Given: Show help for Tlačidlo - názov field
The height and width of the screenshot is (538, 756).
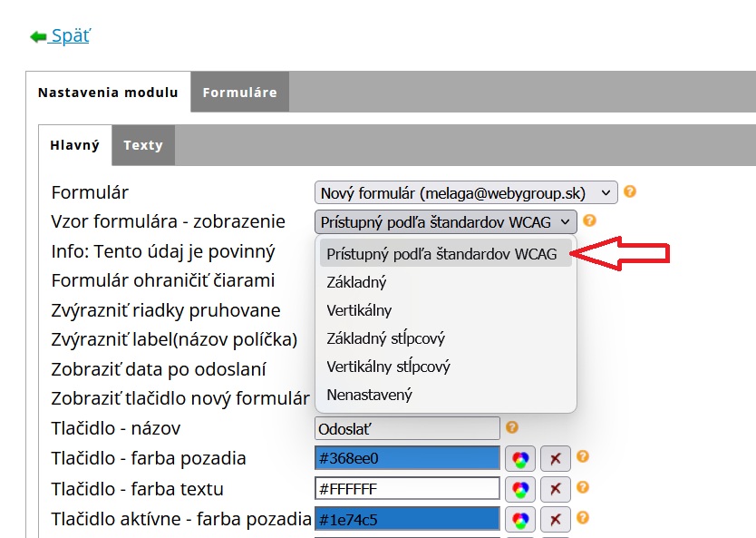Looking at the screenshot, I should point(512,426).
